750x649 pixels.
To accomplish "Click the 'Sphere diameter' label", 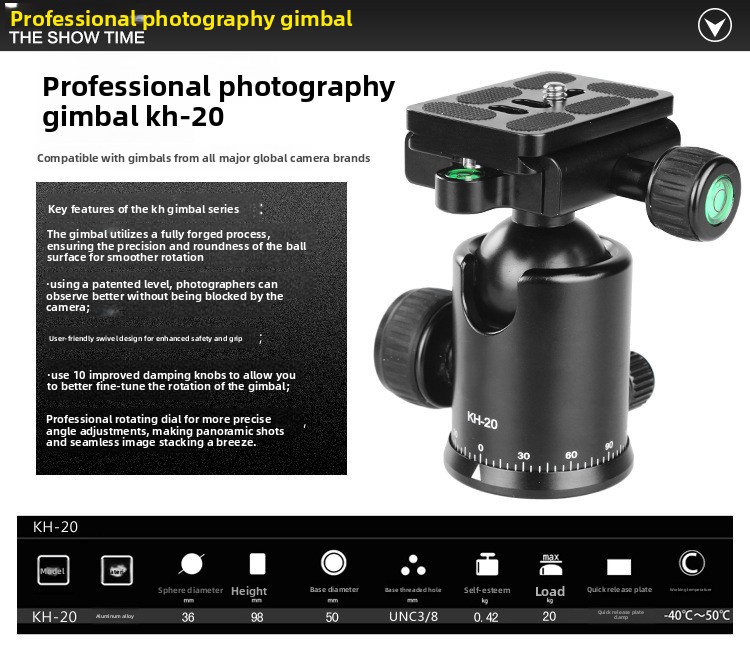I will [190, 590].
